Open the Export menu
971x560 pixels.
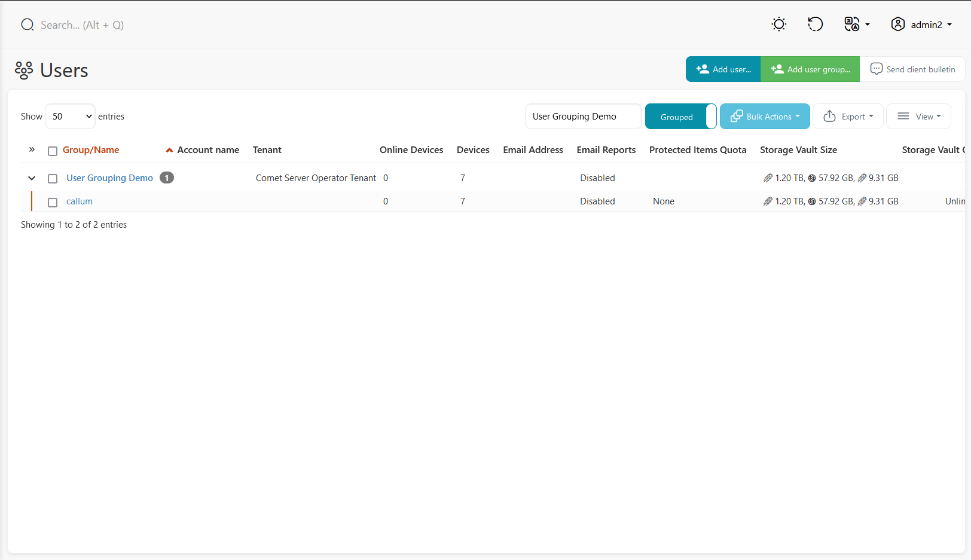pos(848,117)
